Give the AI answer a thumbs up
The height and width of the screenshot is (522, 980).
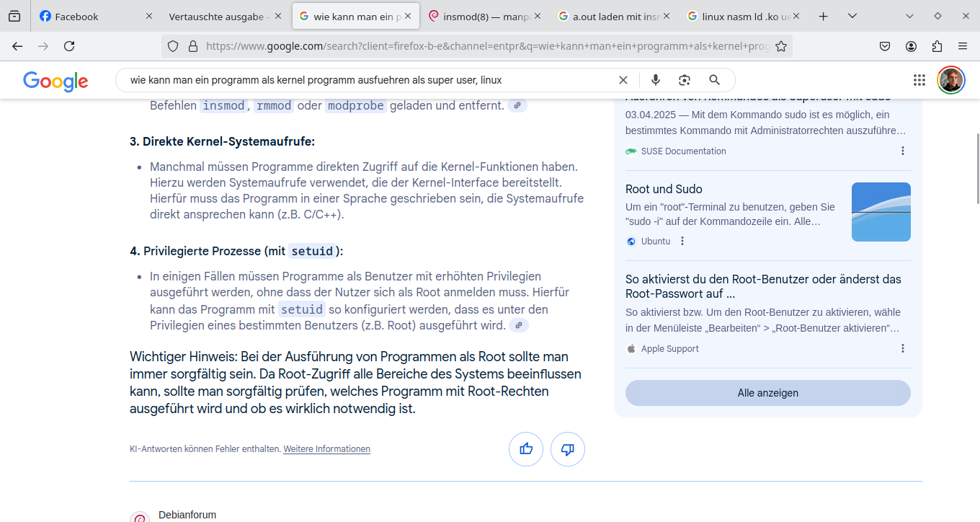(x=526, y=448)
